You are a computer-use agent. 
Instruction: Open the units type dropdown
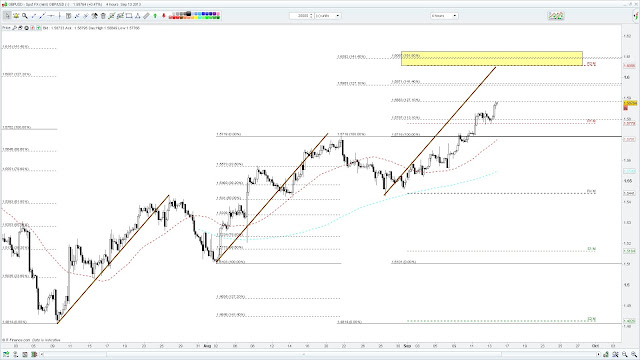point(327,16)
